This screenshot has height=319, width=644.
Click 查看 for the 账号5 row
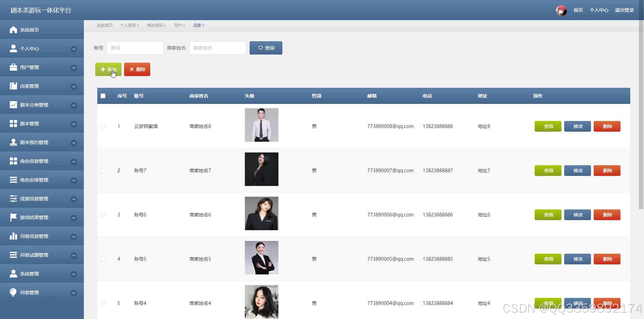(548, 259)
